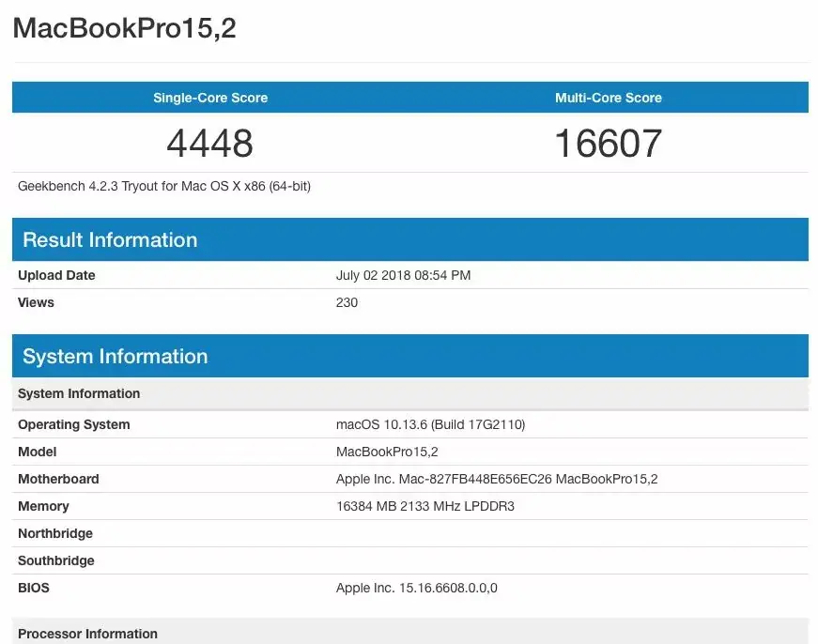Expand the System Information section header
The image size is (818, 644).
[115, 356]
